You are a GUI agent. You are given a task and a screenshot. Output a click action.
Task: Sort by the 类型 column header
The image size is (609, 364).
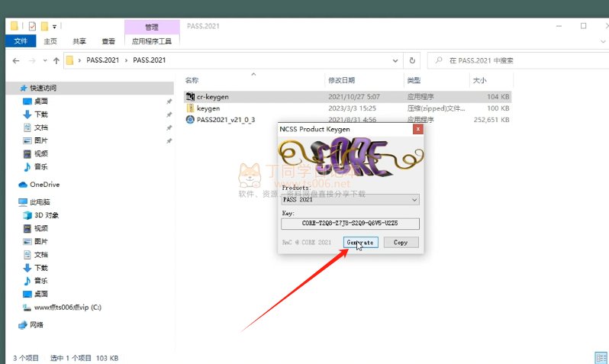[414, 80]
